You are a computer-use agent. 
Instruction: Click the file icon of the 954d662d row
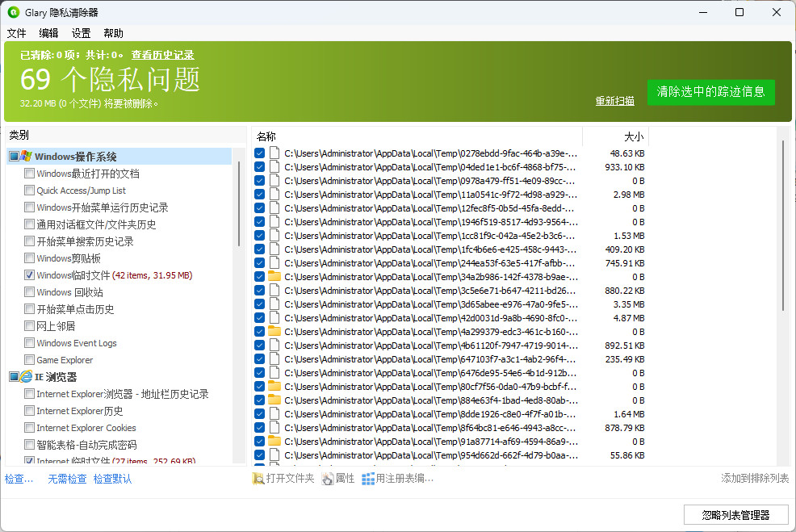(274, 455)
